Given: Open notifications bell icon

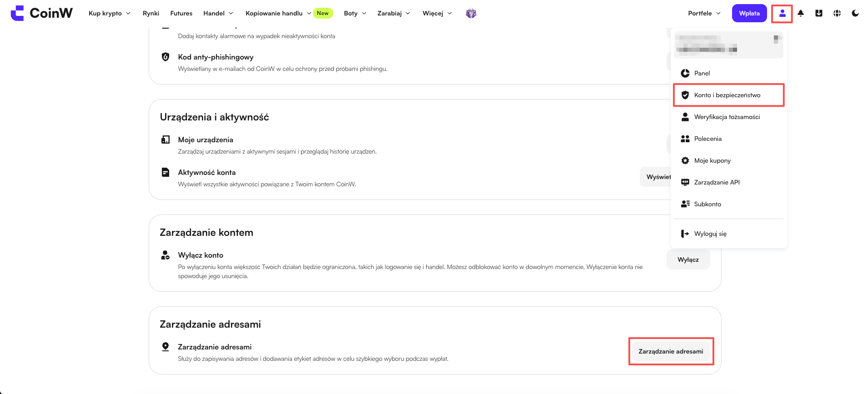Looking at the screenshot, I should click(x=801, y=13).
